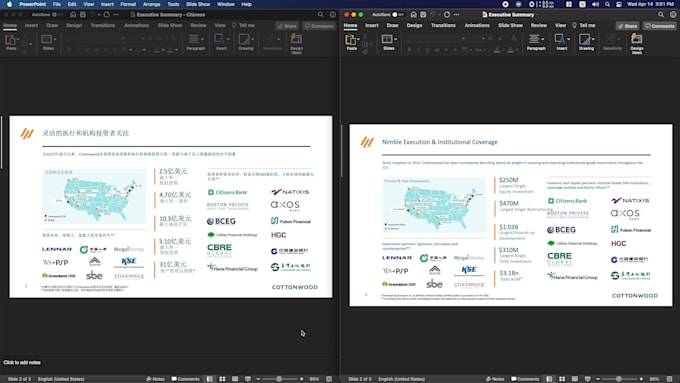Expand Drawing dropdown arrow in Chinese window
This screenshot has height=383, width=680.
[252, 39]
